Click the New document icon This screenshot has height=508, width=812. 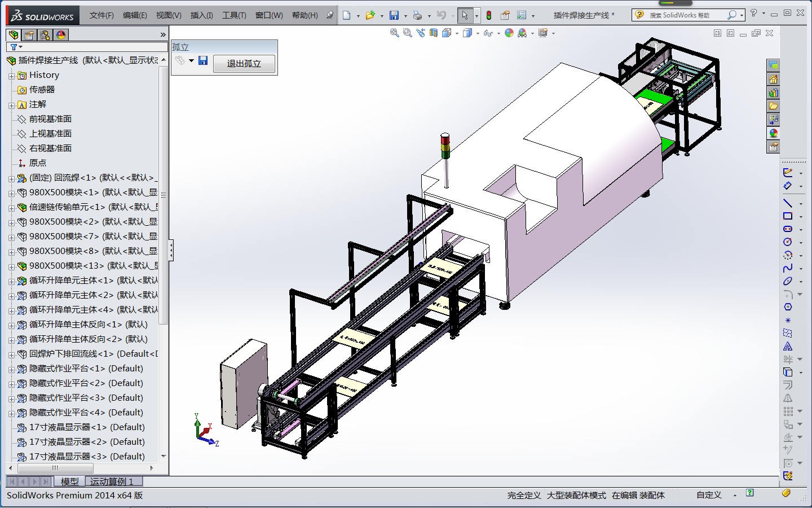[x=347, y=15]
